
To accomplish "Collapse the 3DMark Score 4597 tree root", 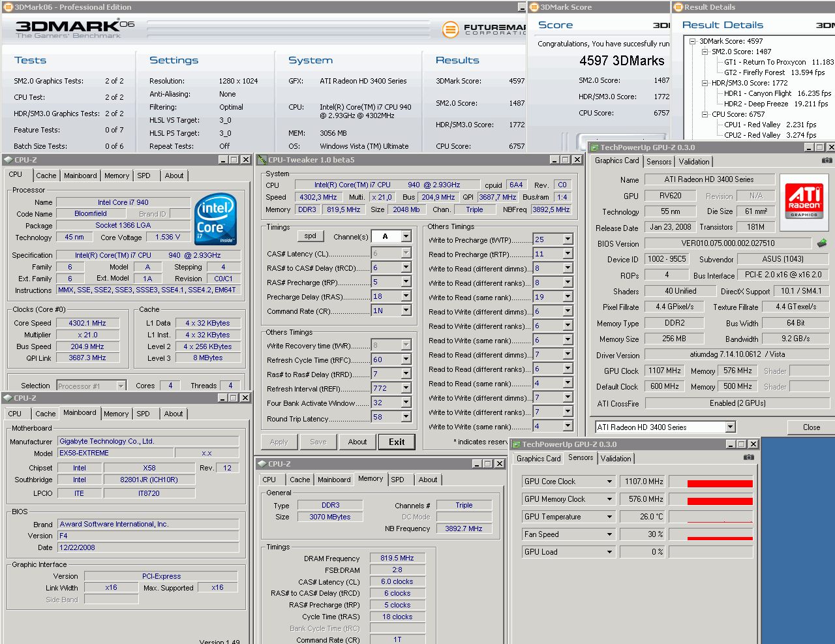I will [x=693, y=41].
